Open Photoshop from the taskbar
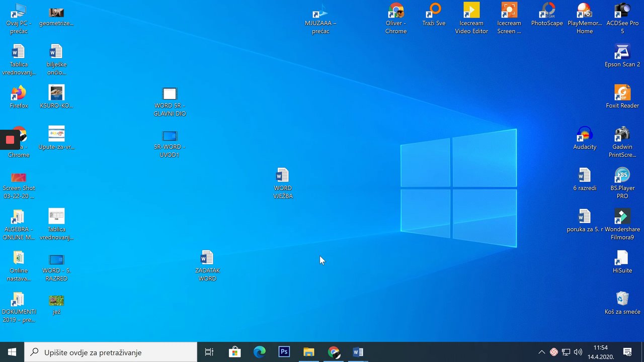The width and height of the screenshot is (644, 362). [x=284, y=352]
